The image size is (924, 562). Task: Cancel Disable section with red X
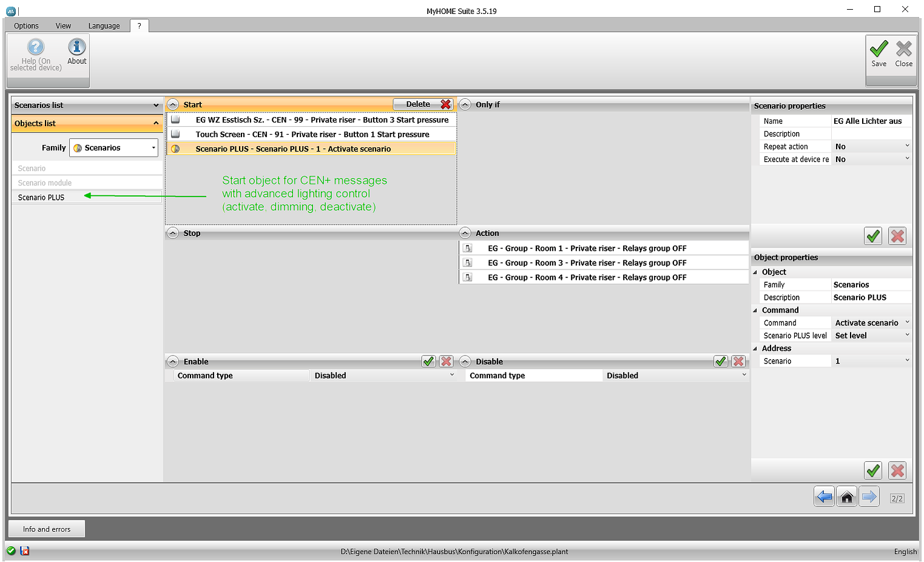pos(738,361)
